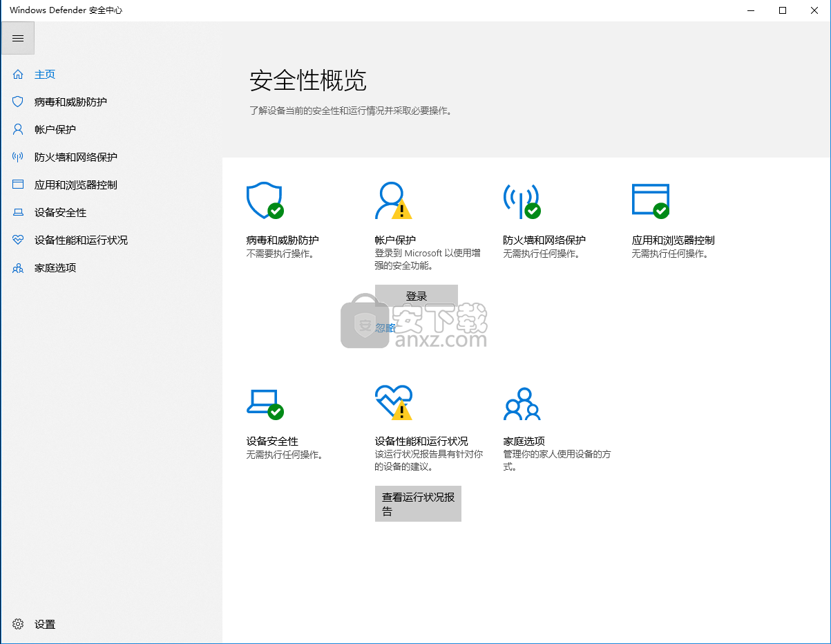Click the 帐户保护 tile title

tap(395, 240)
